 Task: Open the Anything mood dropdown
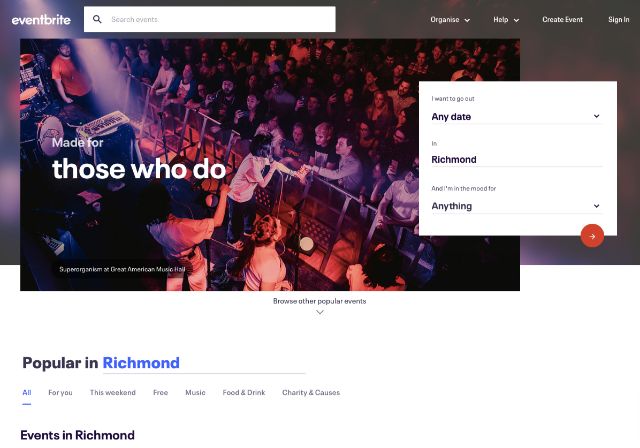[516, 206]
